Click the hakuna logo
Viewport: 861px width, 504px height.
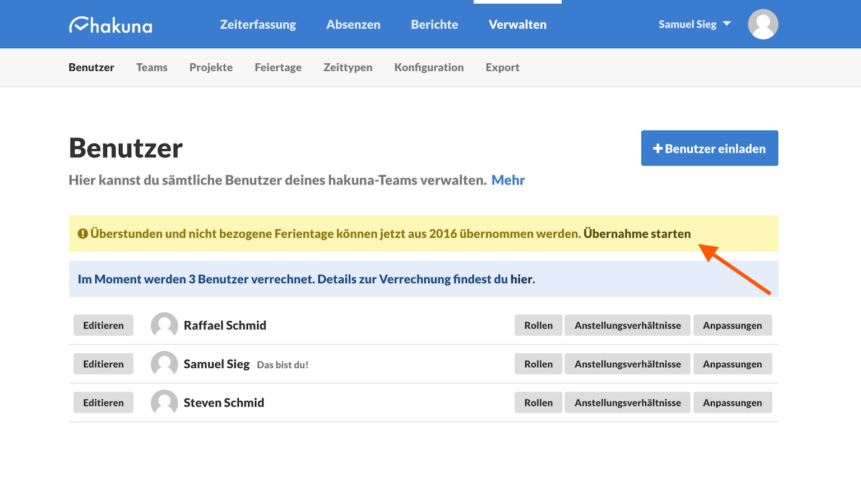click(110, 25)
